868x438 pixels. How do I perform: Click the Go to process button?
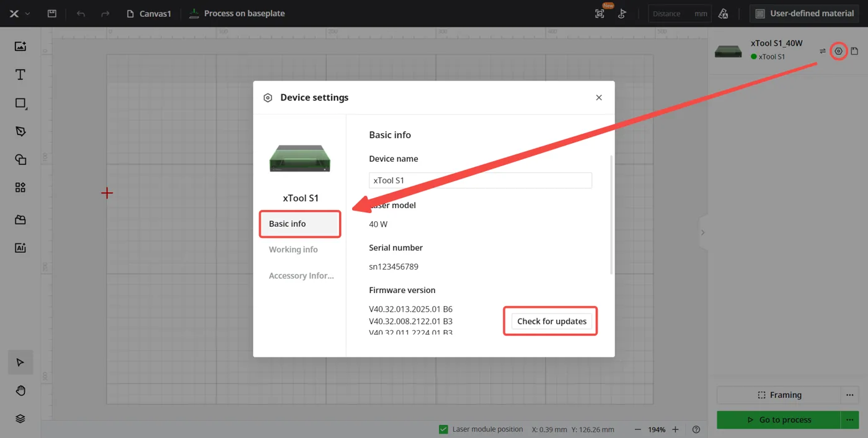(779, 419)
